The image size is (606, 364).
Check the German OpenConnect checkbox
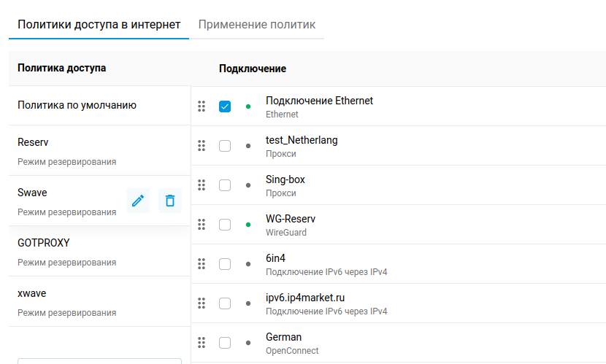pyautogui.click(x=225, y=343)
